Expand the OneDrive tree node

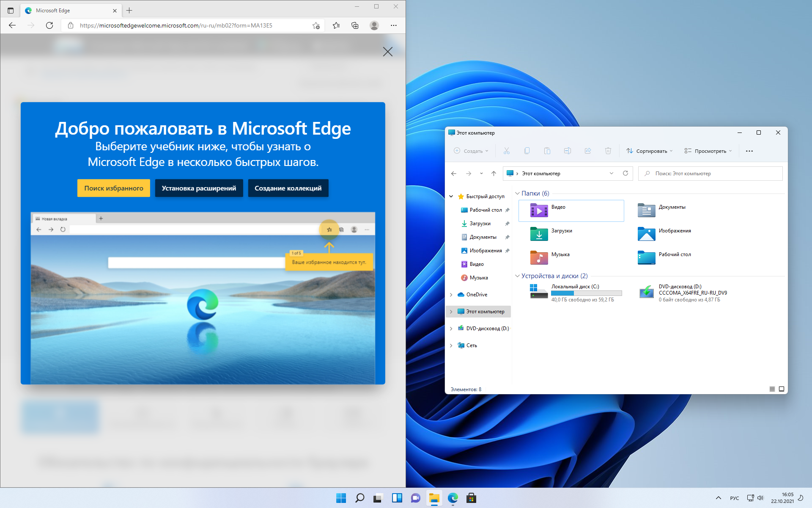pyautogui.click(x=451, y=295)
